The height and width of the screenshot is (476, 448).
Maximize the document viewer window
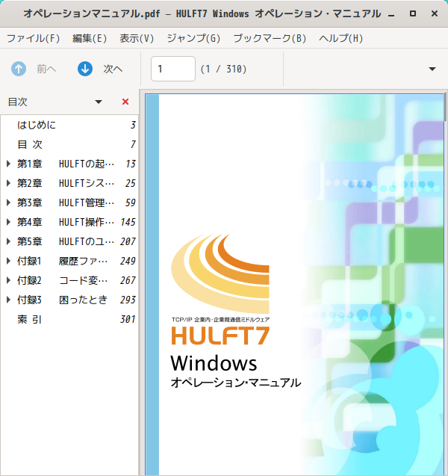(x=412, y=13)
